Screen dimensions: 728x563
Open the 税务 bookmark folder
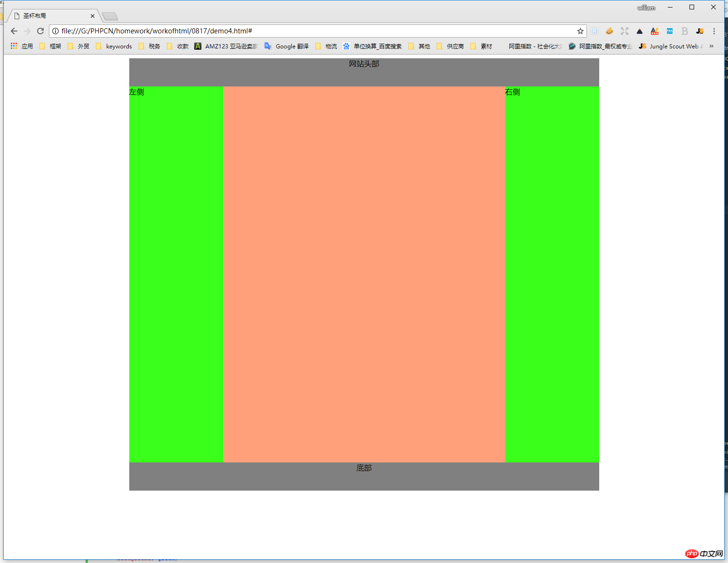(x=149, y=46)
